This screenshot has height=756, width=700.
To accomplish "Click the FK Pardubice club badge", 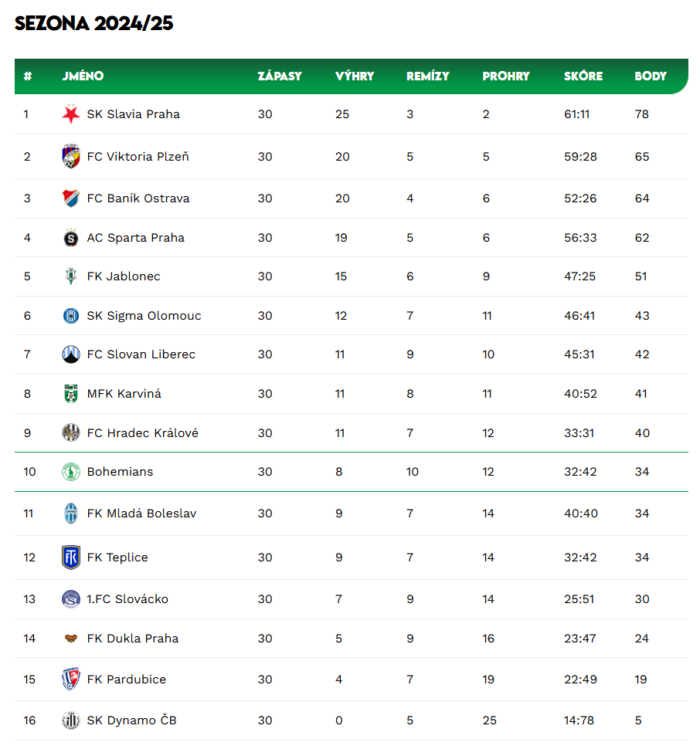I will click(71, 680).
